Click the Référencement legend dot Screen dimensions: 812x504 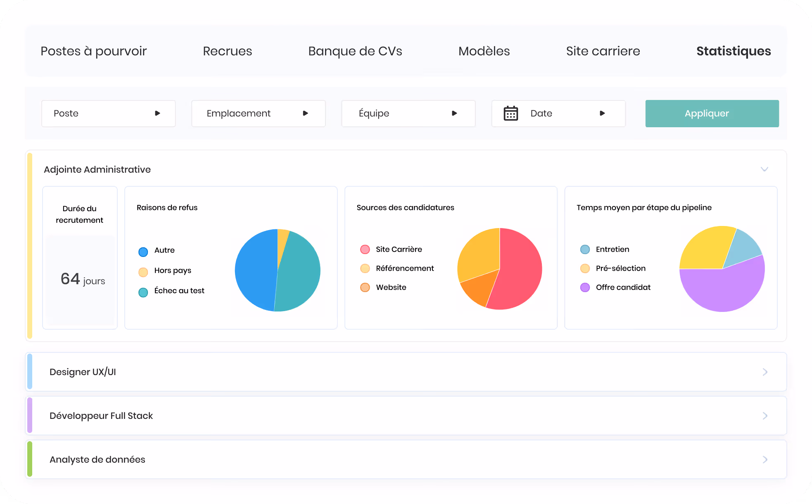click(365, 268)
